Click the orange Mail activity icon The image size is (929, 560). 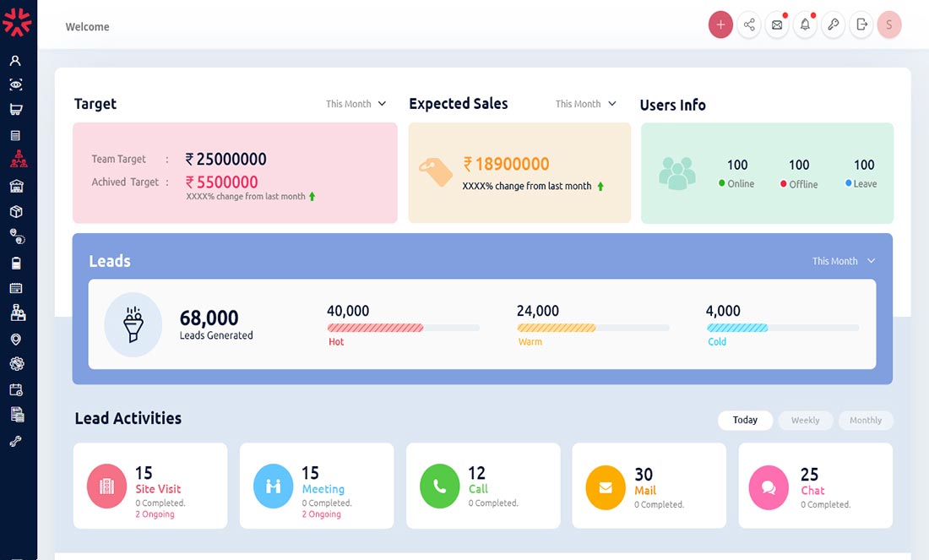coord(606,487)
